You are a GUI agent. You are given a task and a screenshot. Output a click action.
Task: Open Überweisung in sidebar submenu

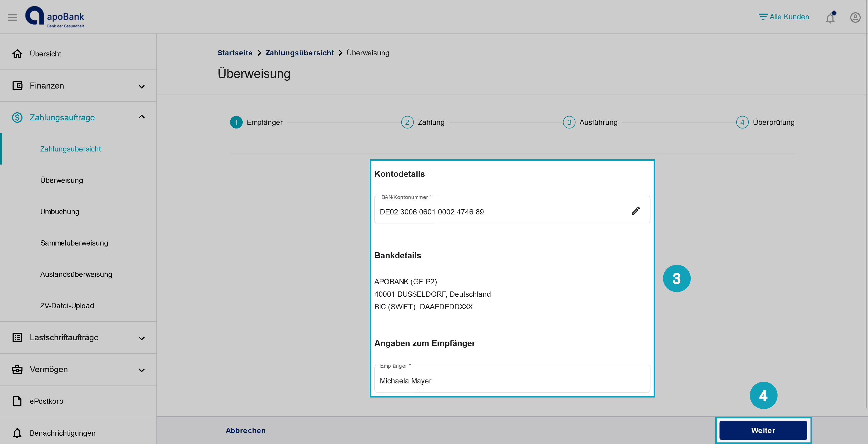(x=62, y=180)
